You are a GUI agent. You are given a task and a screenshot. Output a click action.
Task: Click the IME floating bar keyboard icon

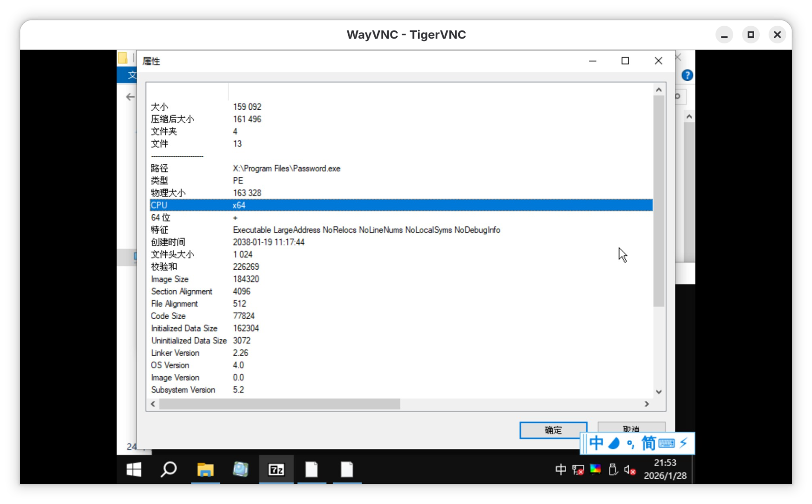[666, 443]
